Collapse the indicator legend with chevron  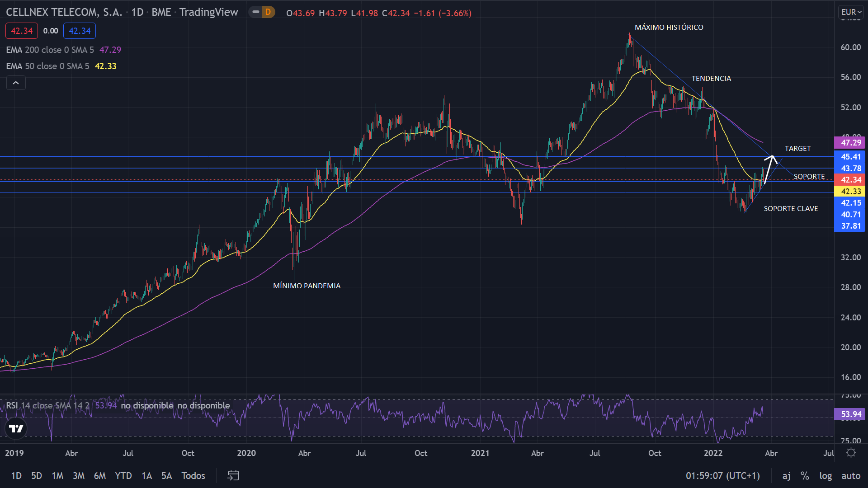pyautogui.click(x=16, y=83)
